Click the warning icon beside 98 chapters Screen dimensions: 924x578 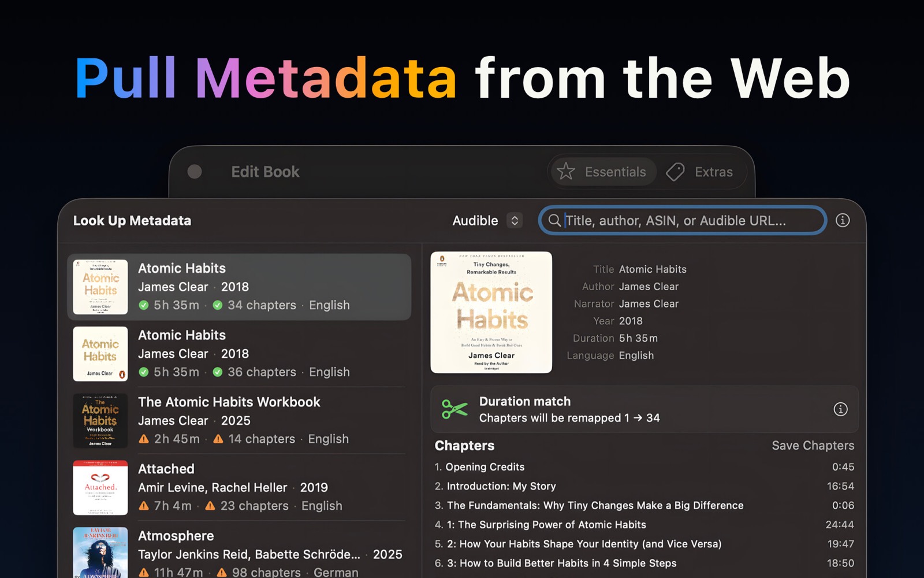(x=222, y=572)
